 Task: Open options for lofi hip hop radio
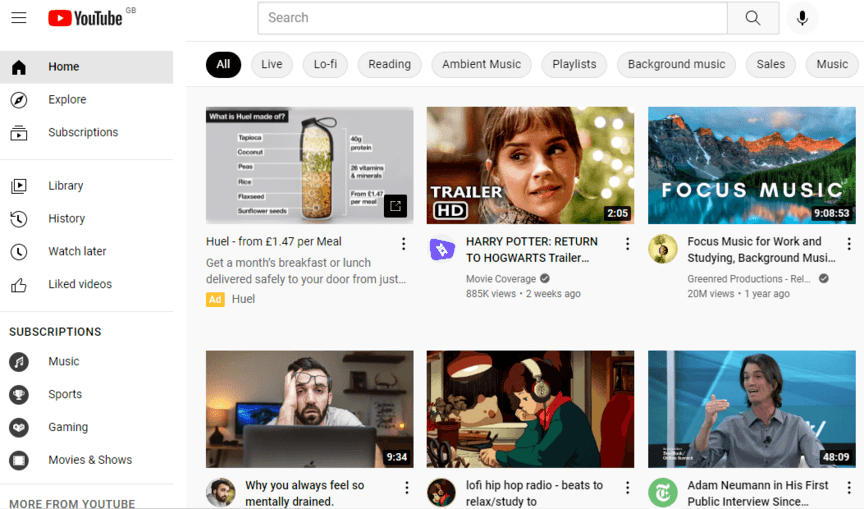(x=627, y=488)
